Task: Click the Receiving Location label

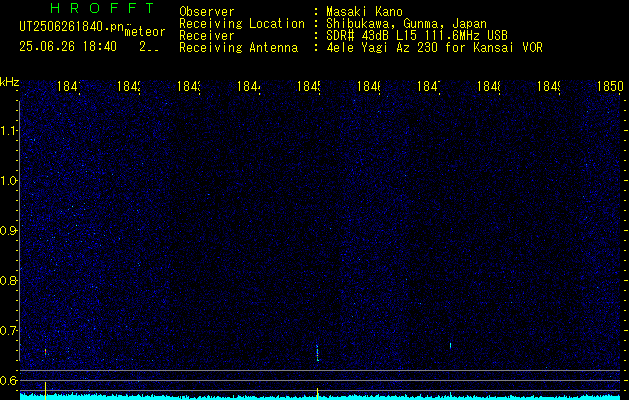Action: 242,24
